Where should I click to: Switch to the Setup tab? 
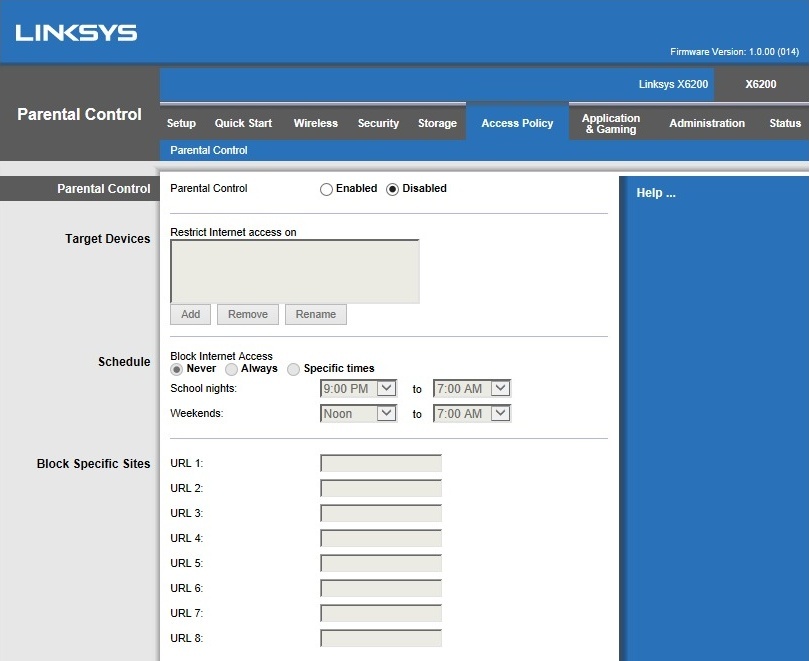coord(180,123)
